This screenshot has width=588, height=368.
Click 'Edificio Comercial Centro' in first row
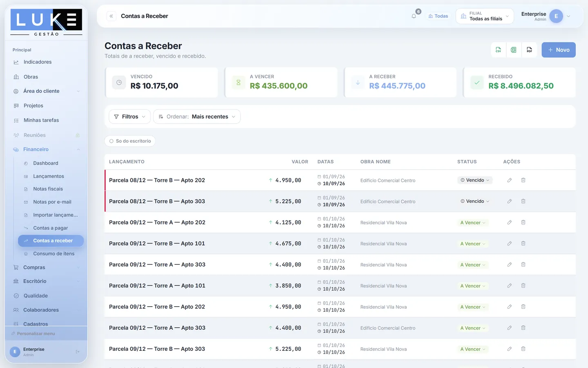(388, 180)
